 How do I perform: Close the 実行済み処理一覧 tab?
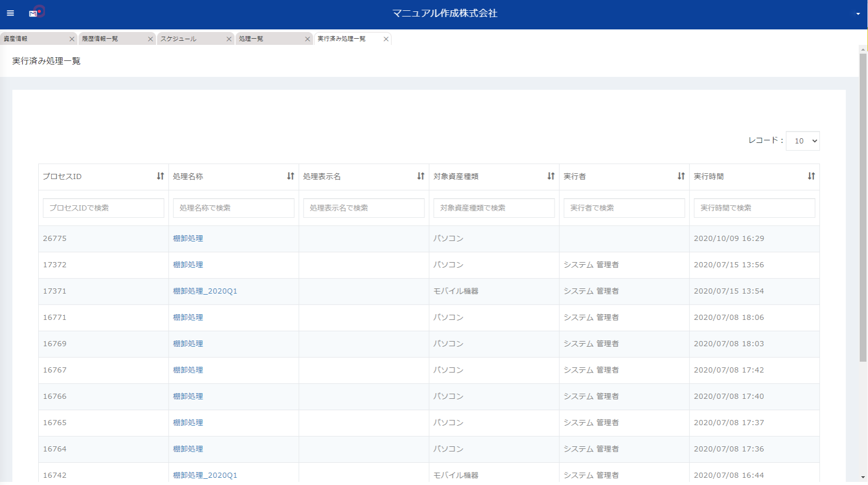point(386,39)
